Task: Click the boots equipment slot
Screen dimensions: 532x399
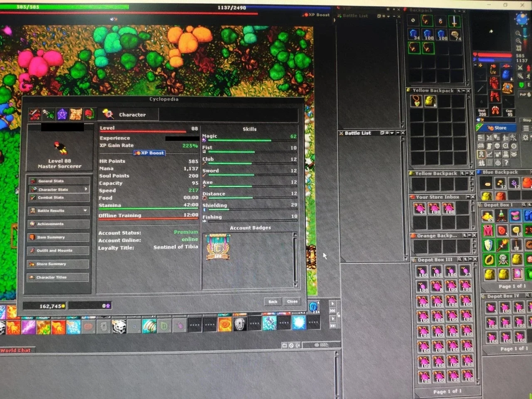Action: click(x=495, y=111)
